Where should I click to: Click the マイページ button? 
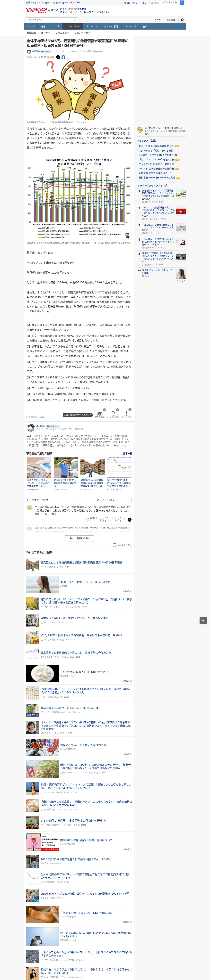(x=157, y=20)
